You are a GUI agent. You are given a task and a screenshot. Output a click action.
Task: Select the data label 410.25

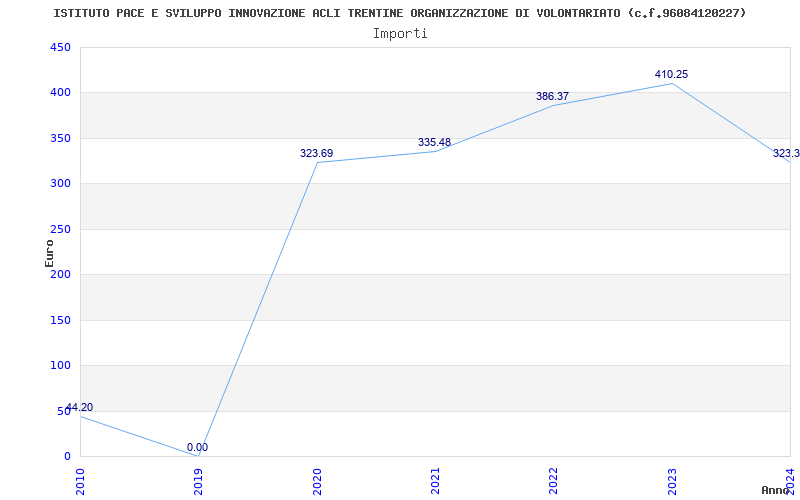[671, 74]
